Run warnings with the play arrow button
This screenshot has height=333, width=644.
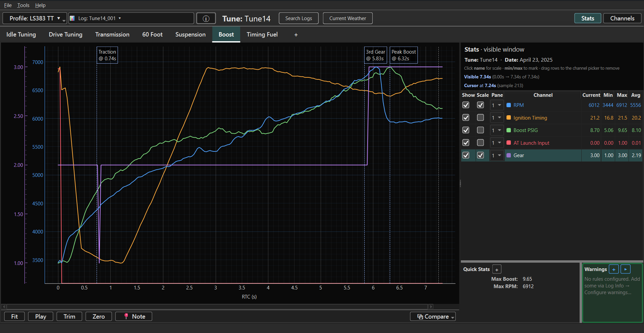click(x=626, y=269)
